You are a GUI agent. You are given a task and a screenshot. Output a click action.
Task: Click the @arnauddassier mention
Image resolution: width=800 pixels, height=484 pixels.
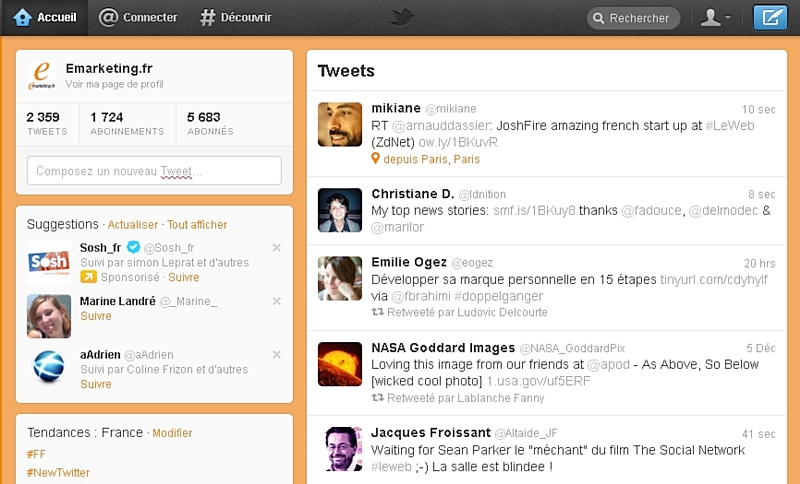(441, 125)
